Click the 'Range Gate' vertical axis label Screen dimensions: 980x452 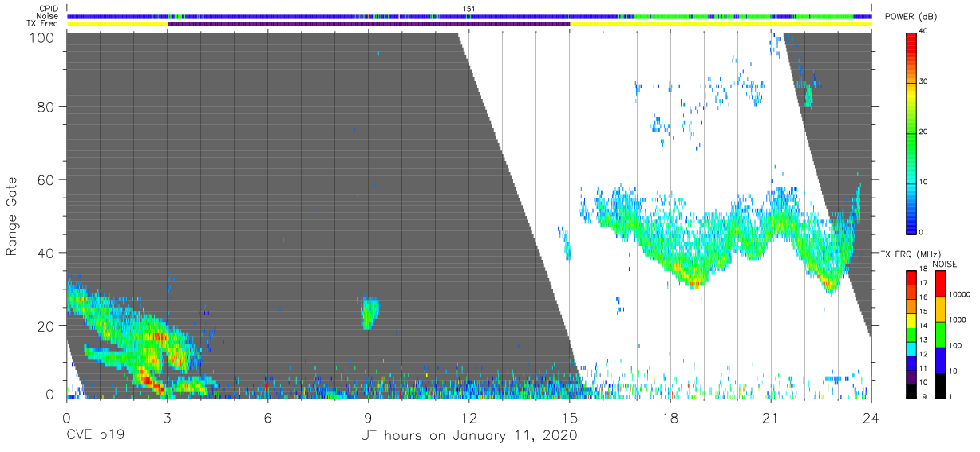[x=12, y=217]
